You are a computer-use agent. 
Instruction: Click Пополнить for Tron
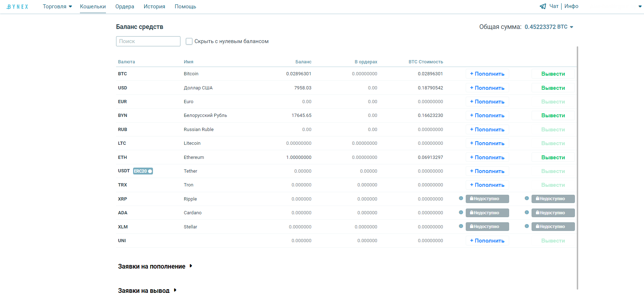click(x=487, y=185)
